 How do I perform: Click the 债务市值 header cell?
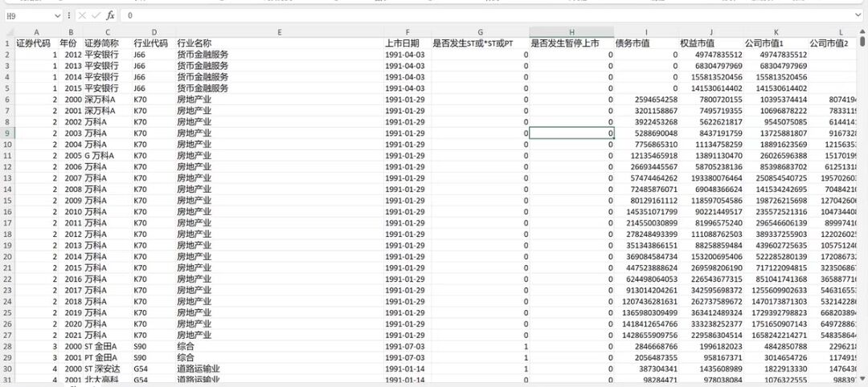click(646, 43)
